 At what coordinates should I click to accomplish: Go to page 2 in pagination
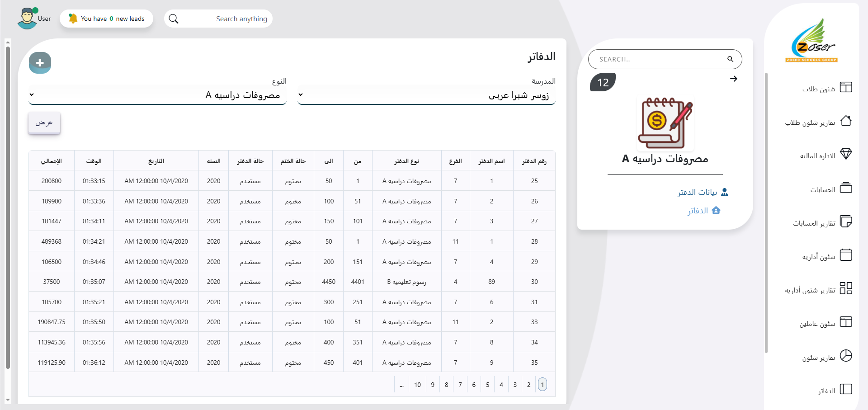click(x=528, y=385)
